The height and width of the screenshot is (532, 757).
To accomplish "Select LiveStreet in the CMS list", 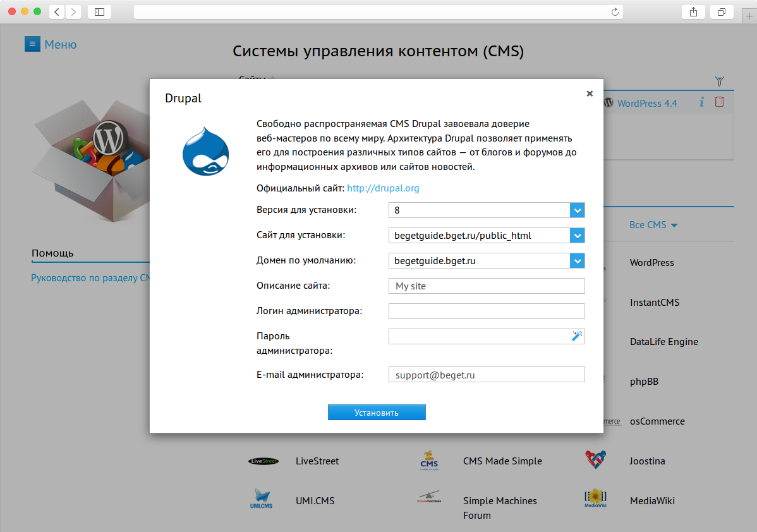I will tap(317, 461).
